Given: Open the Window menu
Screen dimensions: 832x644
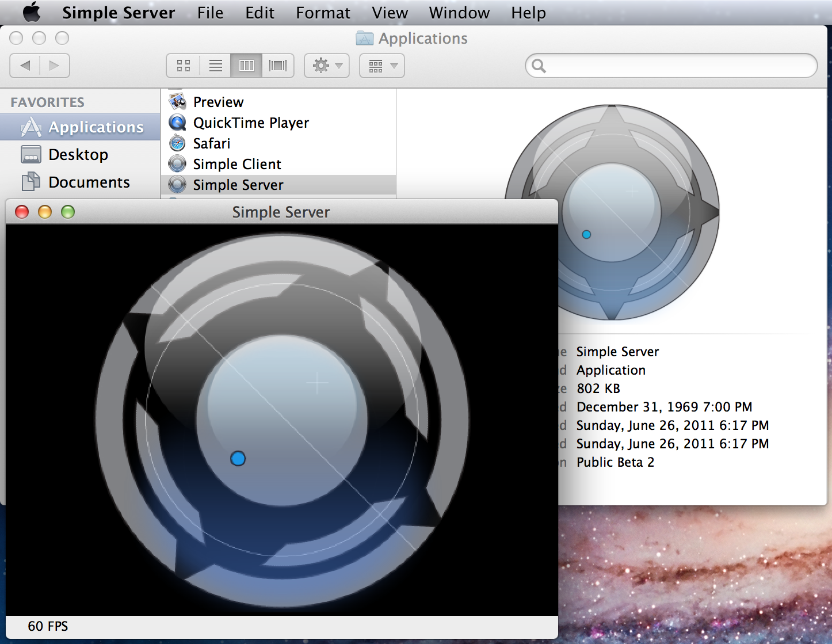Looking at the screenshot, I should (459, 13).
